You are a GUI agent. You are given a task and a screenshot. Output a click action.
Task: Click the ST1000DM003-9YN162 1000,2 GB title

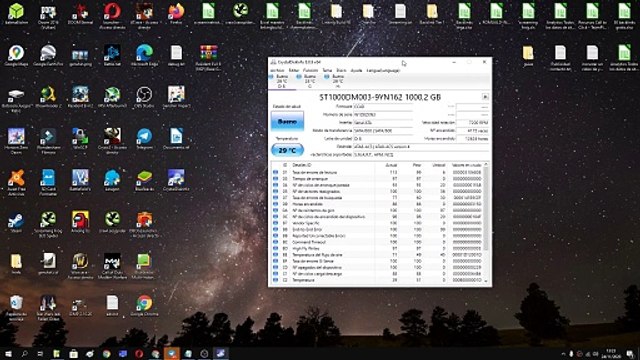[x=380, y=97]
